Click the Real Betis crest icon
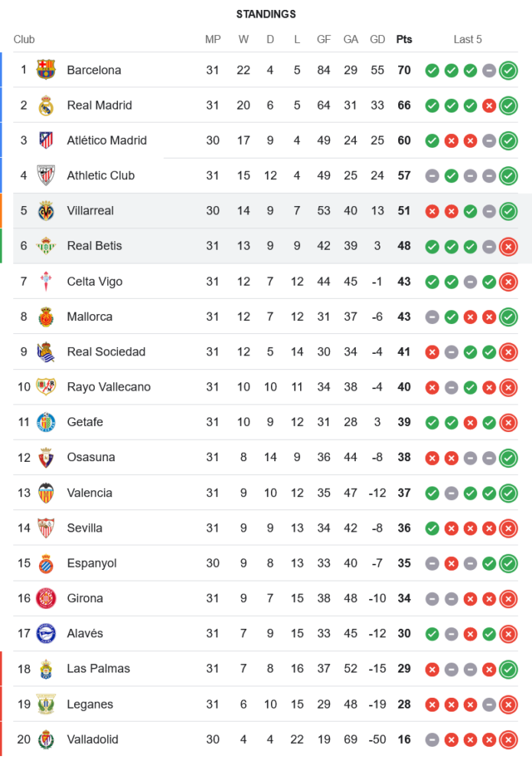 46,246
